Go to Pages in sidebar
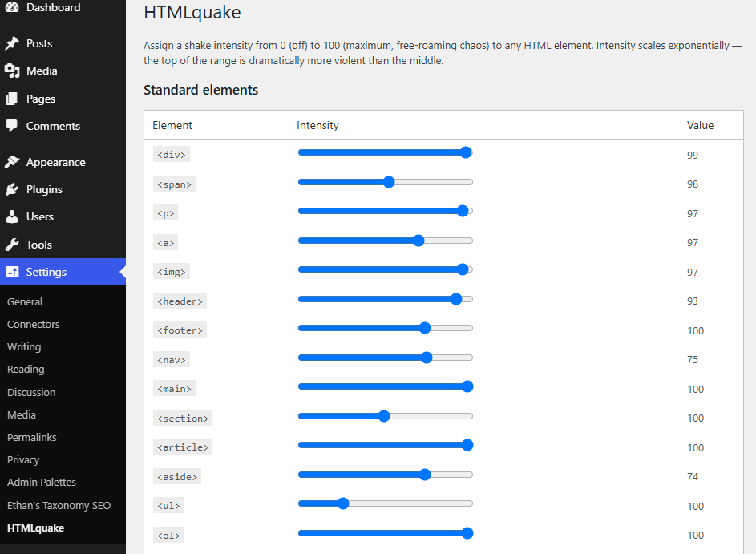This screenshot has height=554, width=756. [63, 99]
